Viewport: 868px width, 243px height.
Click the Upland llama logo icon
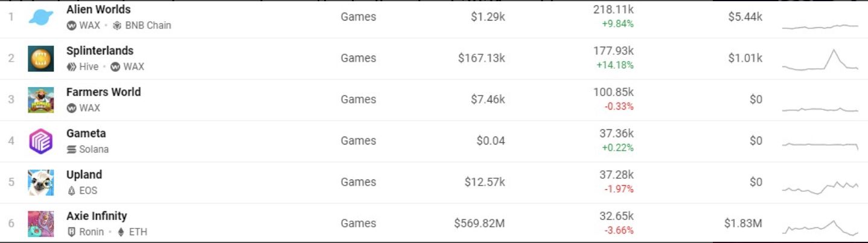coord(40,183)
